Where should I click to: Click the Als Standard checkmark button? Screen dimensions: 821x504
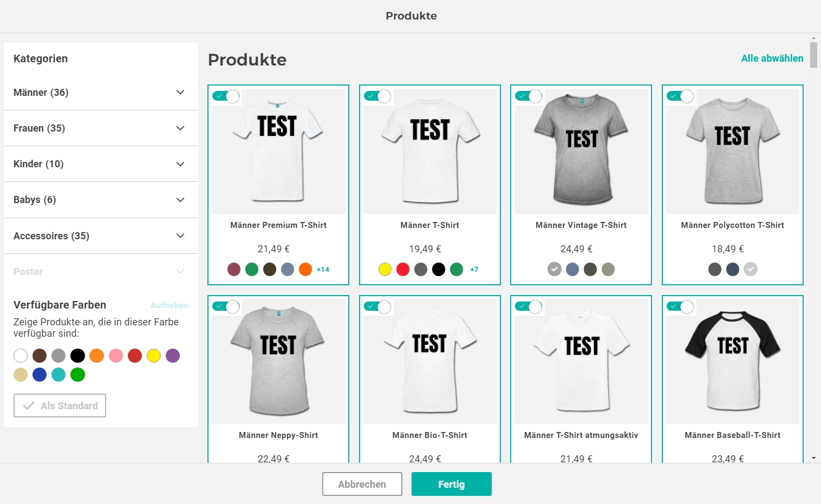pyautogui.click(x=60, y=405)
